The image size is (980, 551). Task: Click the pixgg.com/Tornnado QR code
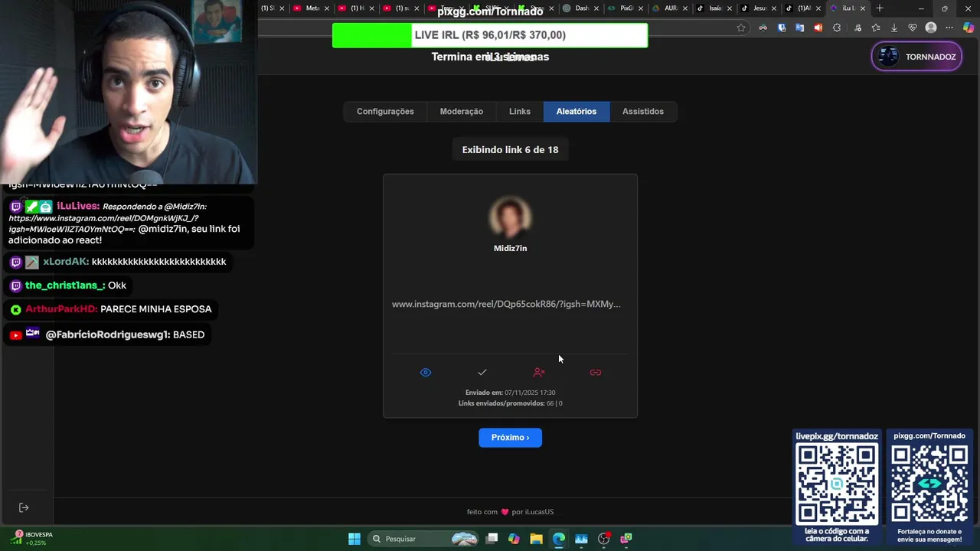point(929,484)
